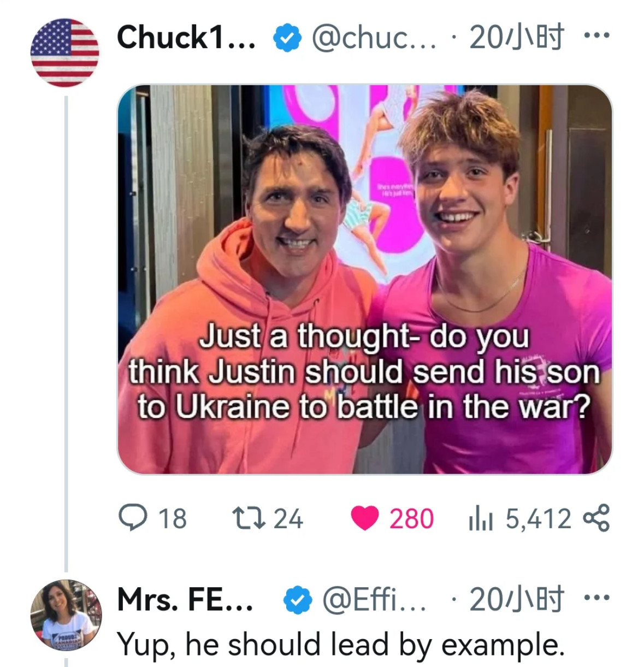
Task: Open the reply icon with 18 comments
Action: click(131, 518)
